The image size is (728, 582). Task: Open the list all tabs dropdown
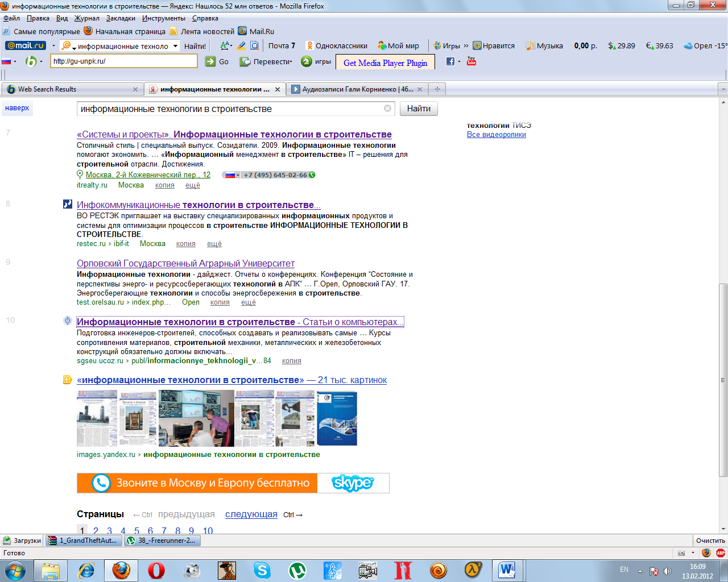coord(723,89)
